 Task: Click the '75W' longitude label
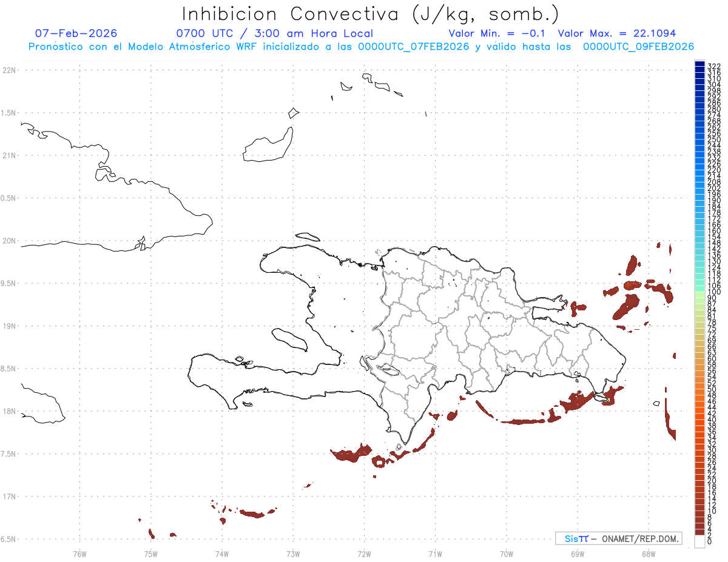pos(150,554)
